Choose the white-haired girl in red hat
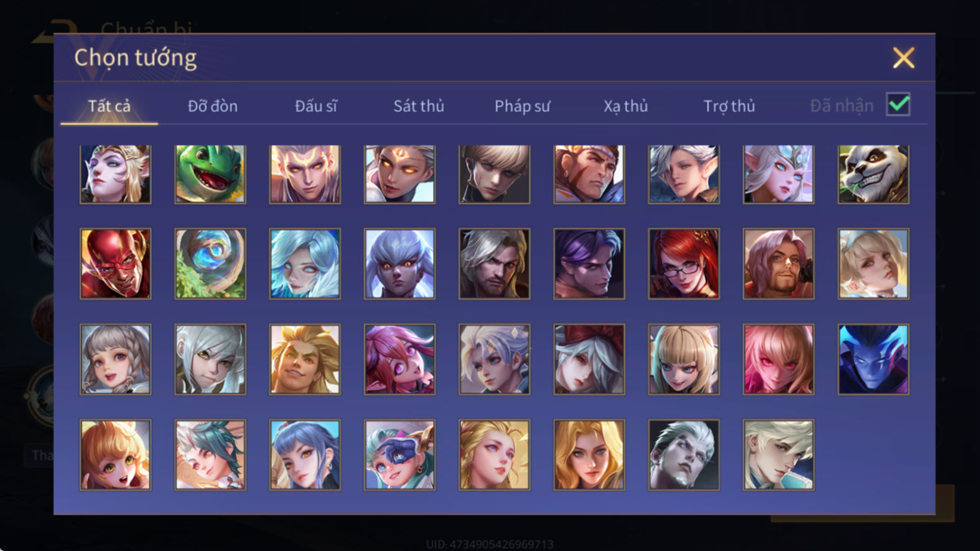 pyautogui.click(x=589, y=359)
